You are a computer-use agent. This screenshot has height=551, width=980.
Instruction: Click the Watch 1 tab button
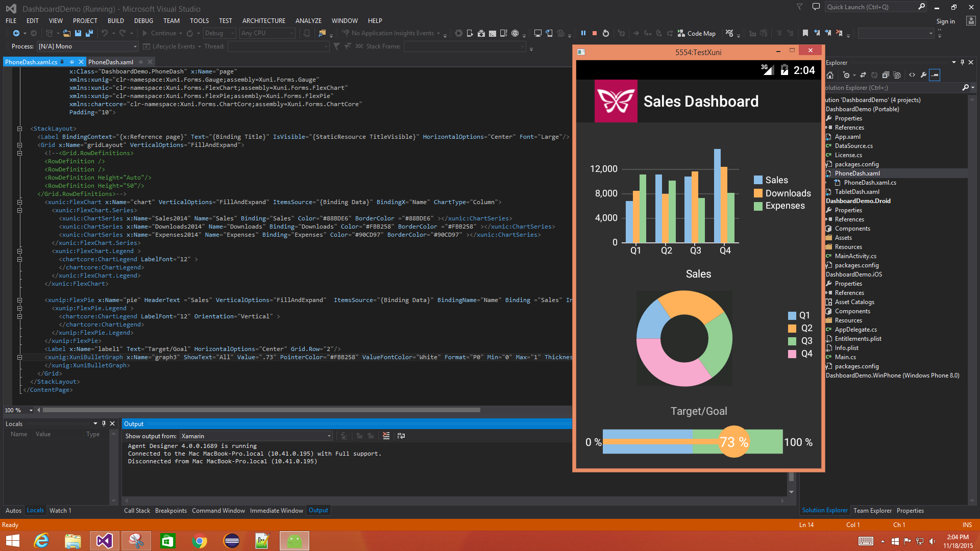[59, 510]
